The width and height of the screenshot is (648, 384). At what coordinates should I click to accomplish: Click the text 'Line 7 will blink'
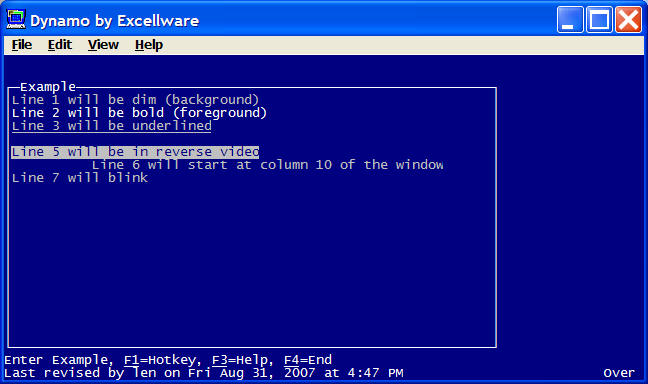pos(79,178)
